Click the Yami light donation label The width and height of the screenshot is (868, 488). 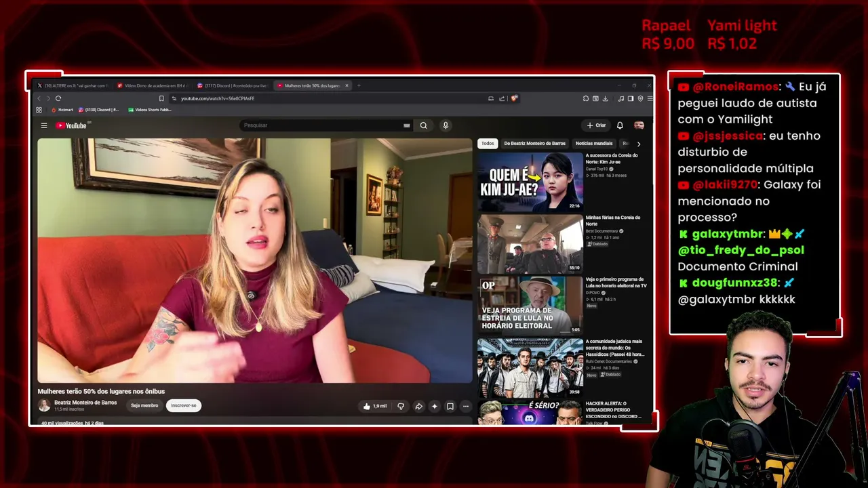click(x=742, y=26)
